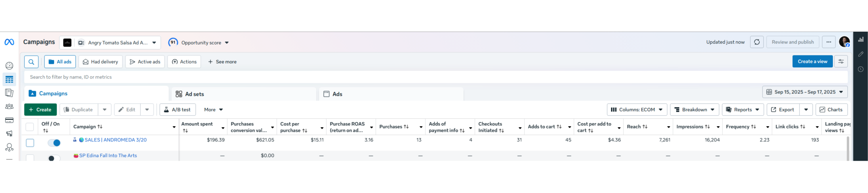Switch to the Ads tab
868x193 pixels.
[337, 94]
